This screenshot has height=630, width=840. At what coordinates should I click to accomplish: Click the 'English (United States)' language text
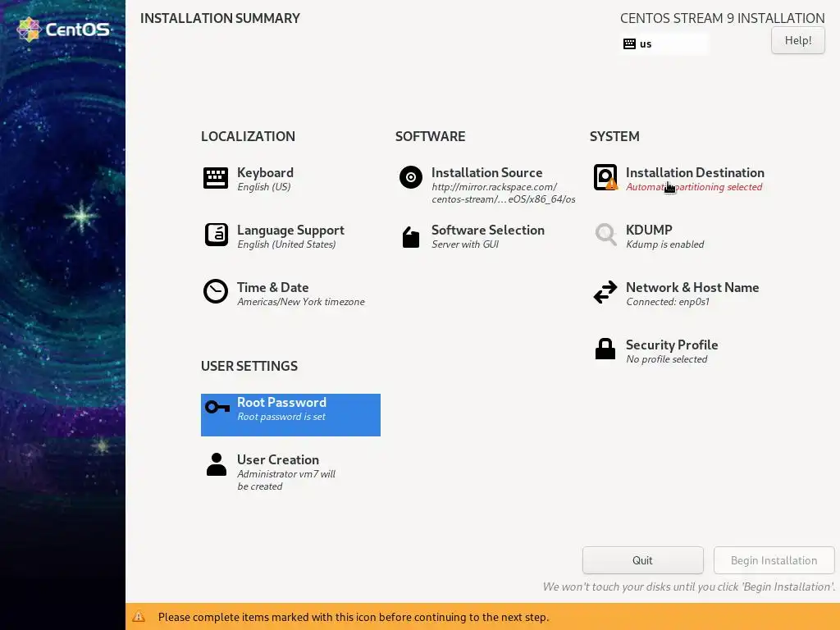[x=286, y=244]
